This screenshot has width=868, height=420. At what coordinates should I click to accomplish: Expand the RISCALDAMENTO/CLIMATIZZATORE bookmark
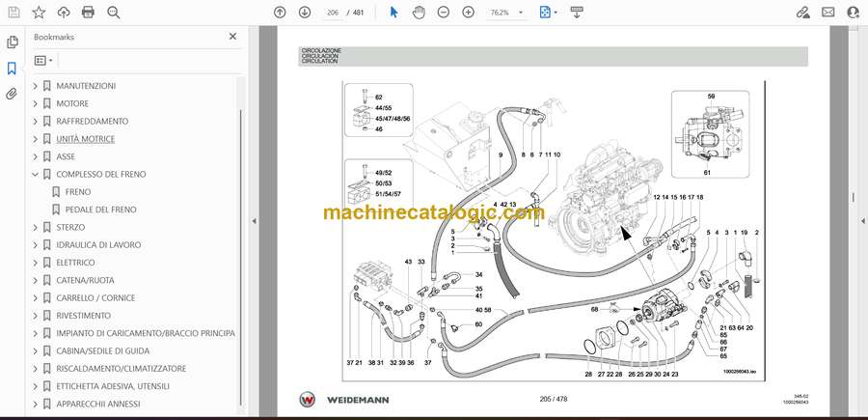(36, 369)
